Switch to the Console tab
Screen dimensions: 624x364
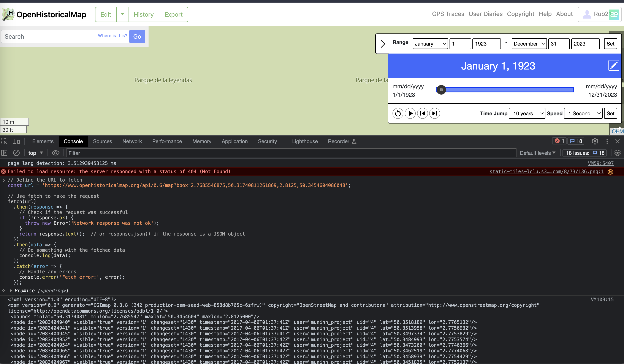point(73,141)
